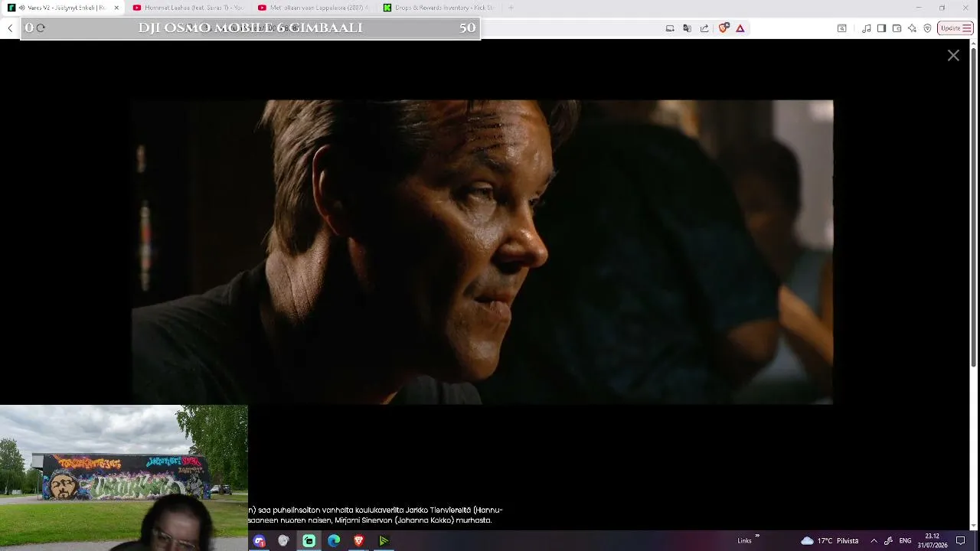Switch to the Vares V2 tab
980x551 pixels.
tap(63, 8)
